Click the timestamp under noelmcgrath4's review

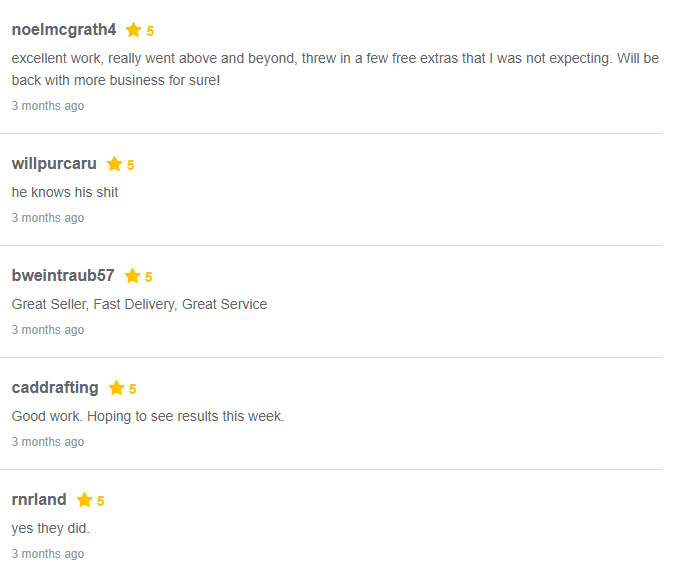pos(48,106)
